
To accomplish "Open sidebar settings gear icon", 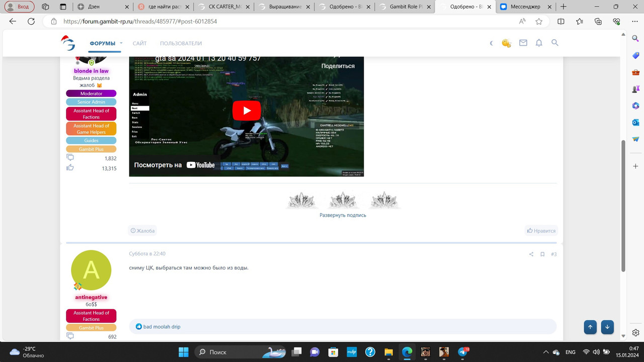I will tap(635, 333).
